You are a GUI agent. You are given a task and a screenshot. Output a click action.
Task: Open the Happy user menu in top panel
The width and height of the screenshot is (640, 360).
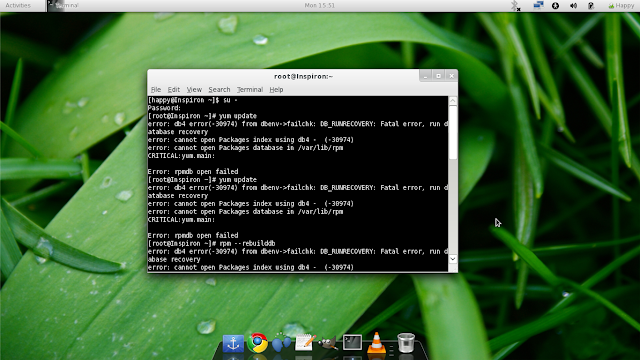click(621, 6)
